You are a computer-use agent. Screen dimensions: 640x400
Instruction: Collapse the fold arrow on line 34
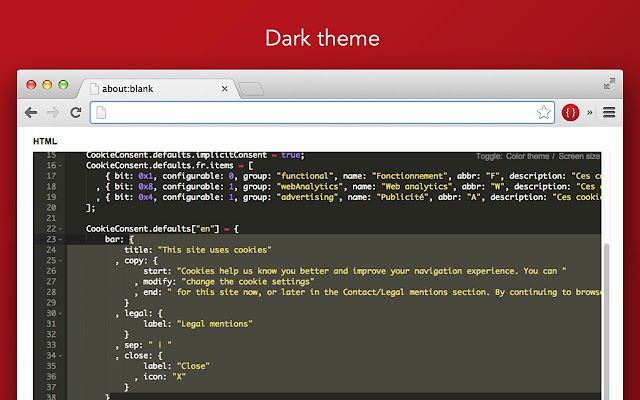tap(60, 356)
